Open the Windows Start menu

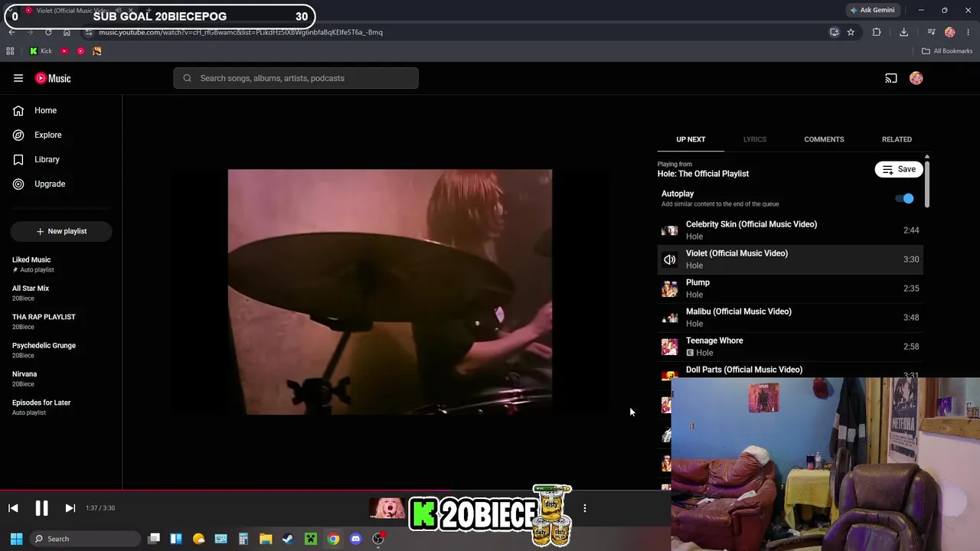click(16, 539)
